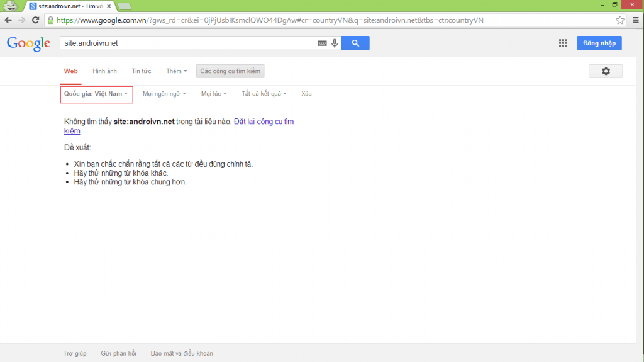Click the bold 'site:androivn.net' in no-results message
Screen dimensions: 644x362
[144, 122]
